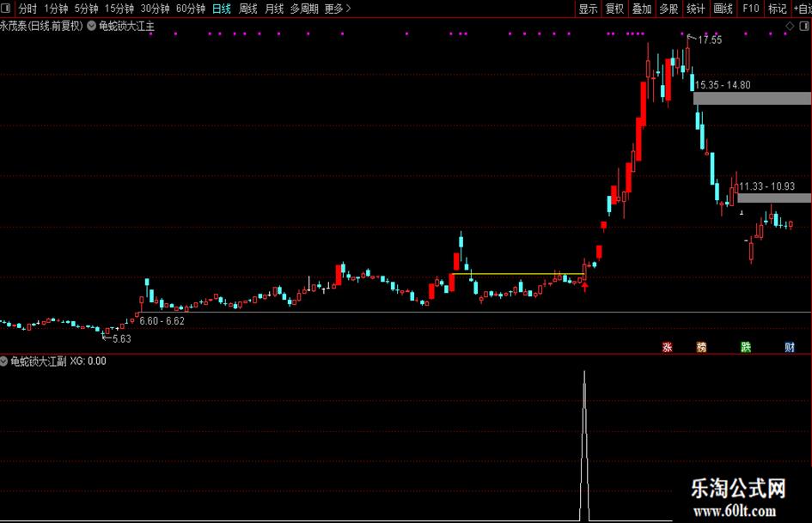Image resolution: width=812 pixels, height=523 pixels.
Task: Switch to 周线 weekly chart
Action: [248, 9]
